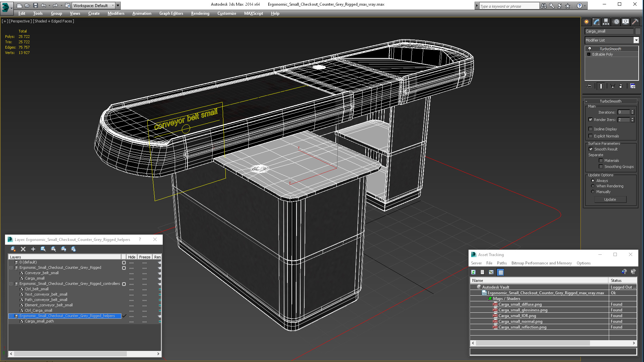
Task: Open the Create command panel tab
Action: (586, 22)
